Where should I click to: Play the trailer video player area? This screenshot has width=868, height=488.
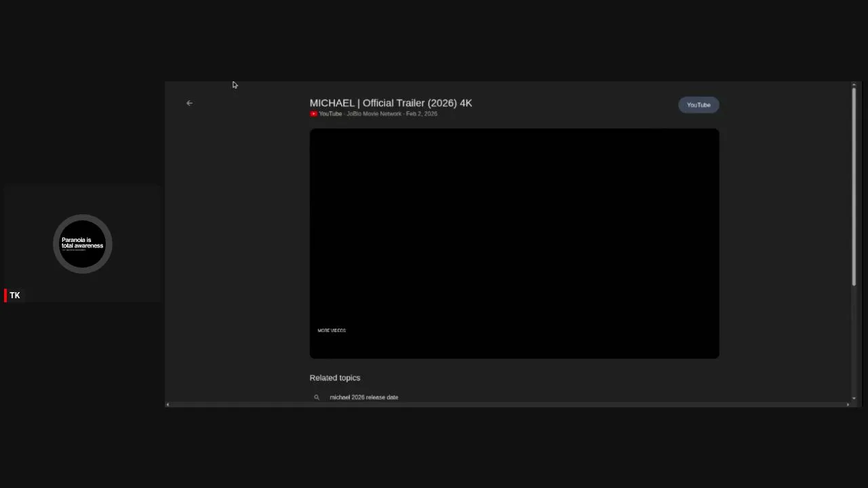514,243
